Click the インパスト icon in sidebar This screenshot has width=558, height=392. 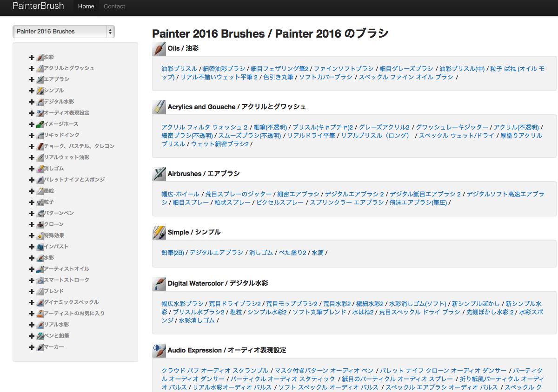pos(40,247)
